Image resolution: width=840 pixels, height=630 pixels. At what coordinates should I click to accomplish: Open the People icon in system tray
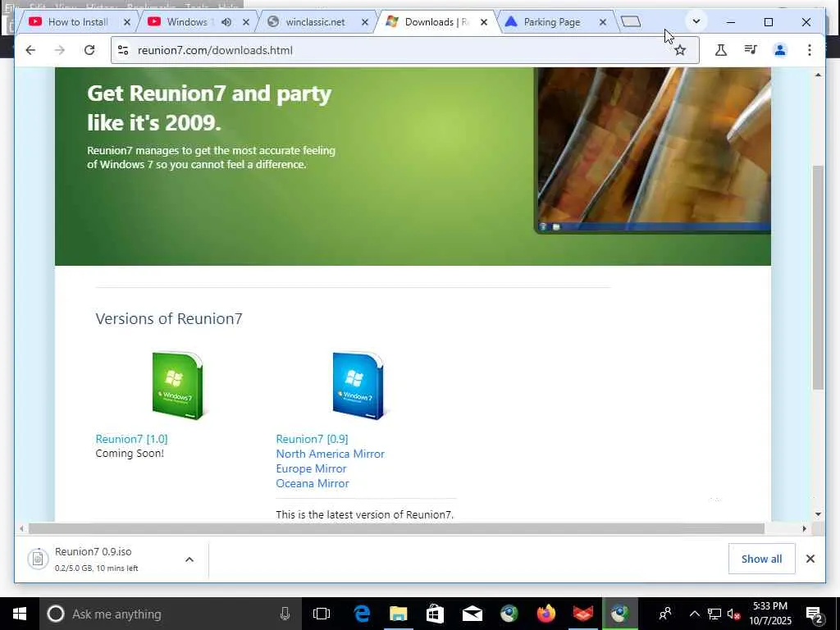665,614
